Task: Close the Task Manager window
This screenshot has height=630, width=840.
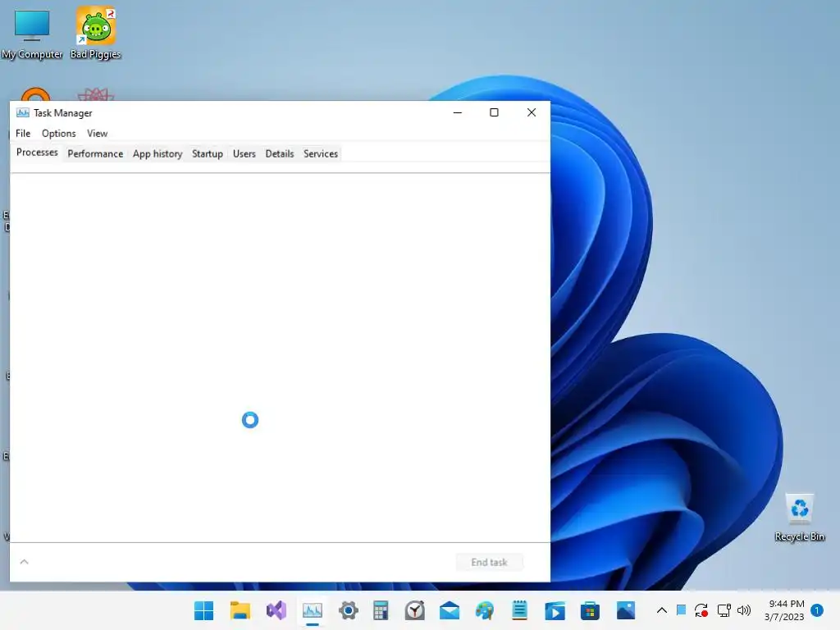Action: (x=532, y=112)
